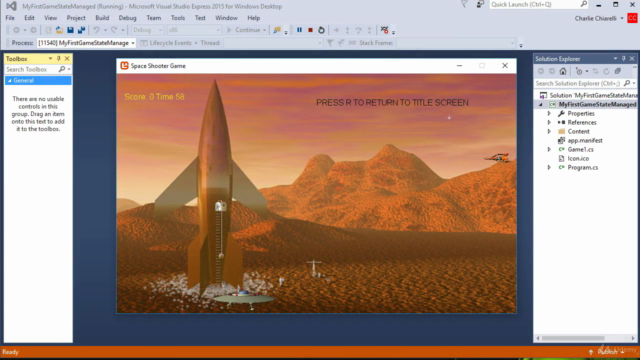Select Icon.ico in Solution Explorer
This screenshot has width=640, height=360.
[578, 158]
